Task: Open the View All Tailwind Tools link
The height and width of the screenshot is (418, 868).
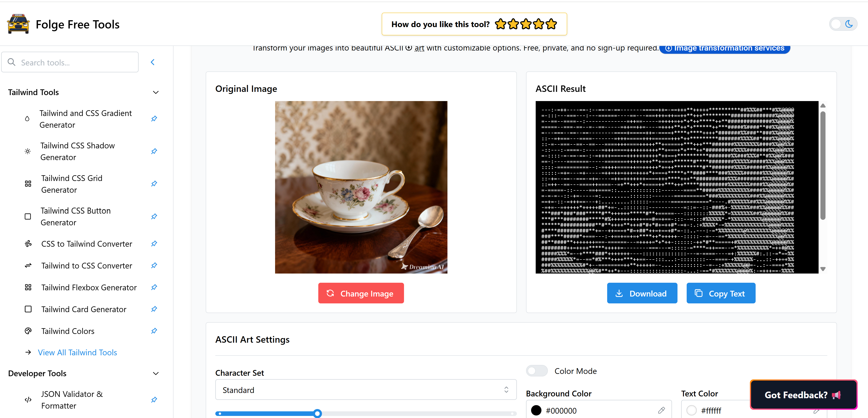Action: [x=77, y=352]
